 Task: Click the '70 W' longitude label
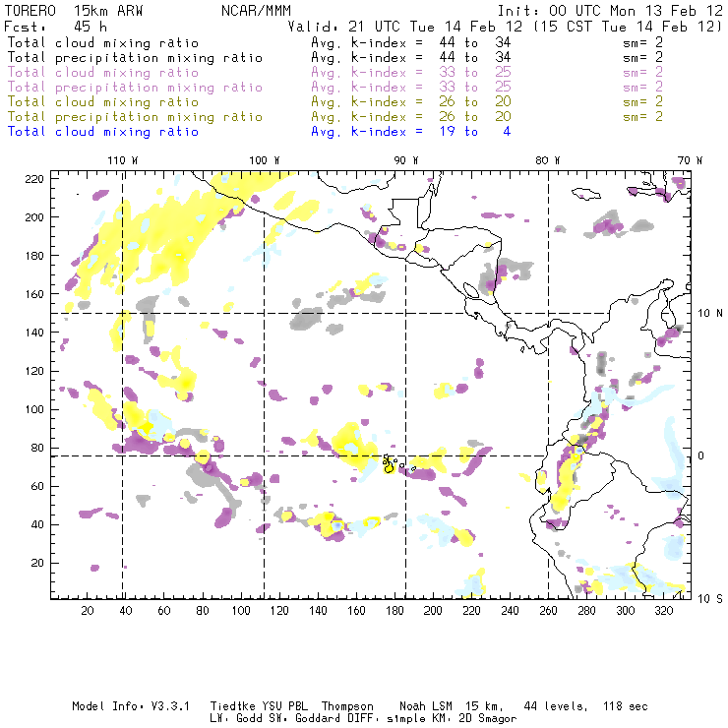(690, 160)
